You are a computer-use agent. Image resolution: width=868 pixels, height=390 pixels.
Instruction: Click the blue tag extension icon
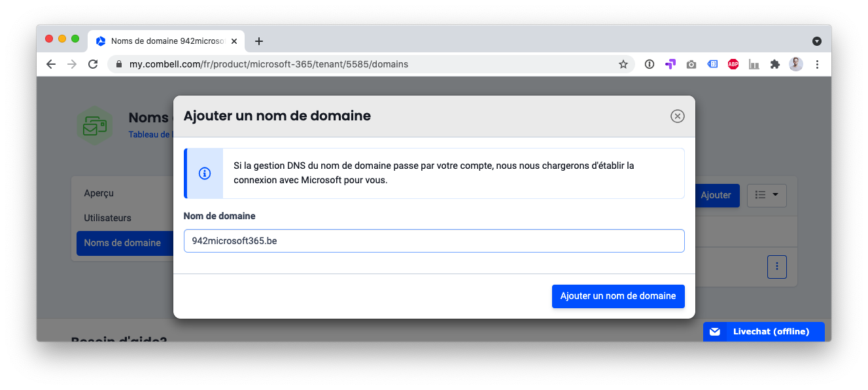(712, 64)
